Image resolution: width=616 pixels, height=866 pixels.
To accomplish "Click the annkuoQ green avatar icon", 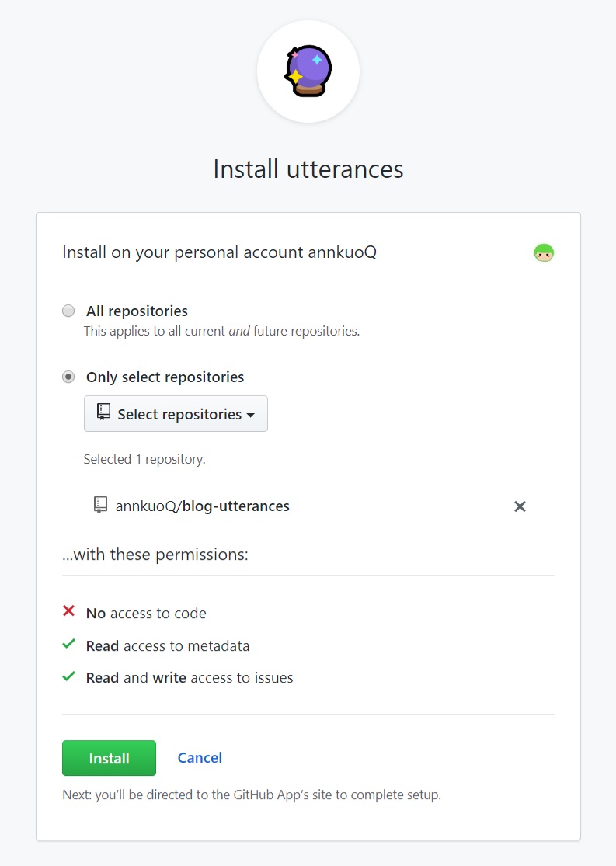I will [x=544, y=252].
